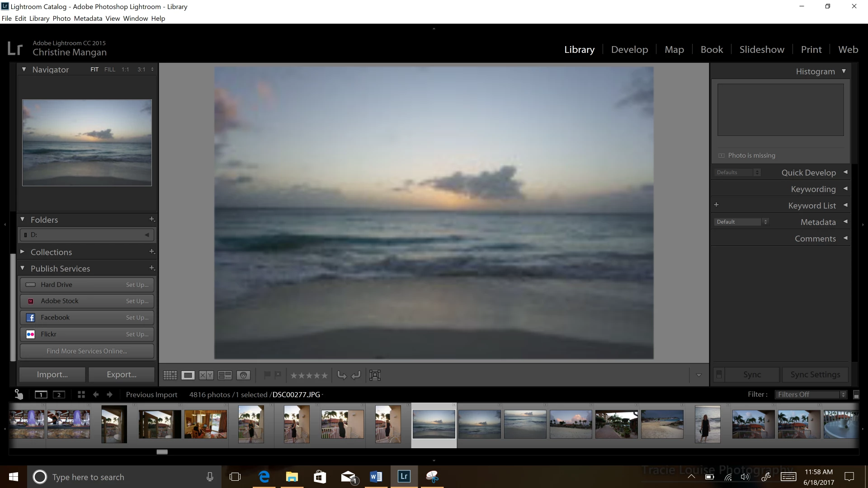Expand the Quick Develop panel
This screenshot has width=868, height=488.
[845, 172]
